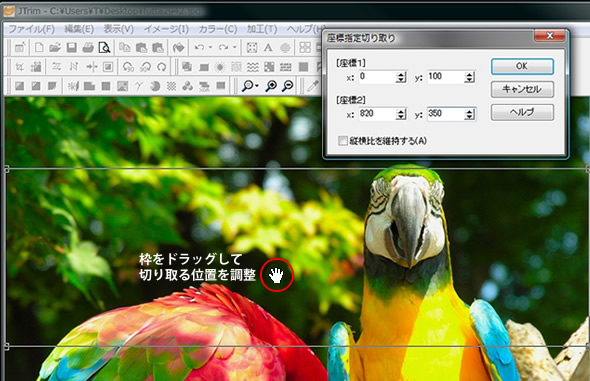590x381 pixels.
Task: Select the Text insert 'A' tool
Action: (268, 47)
